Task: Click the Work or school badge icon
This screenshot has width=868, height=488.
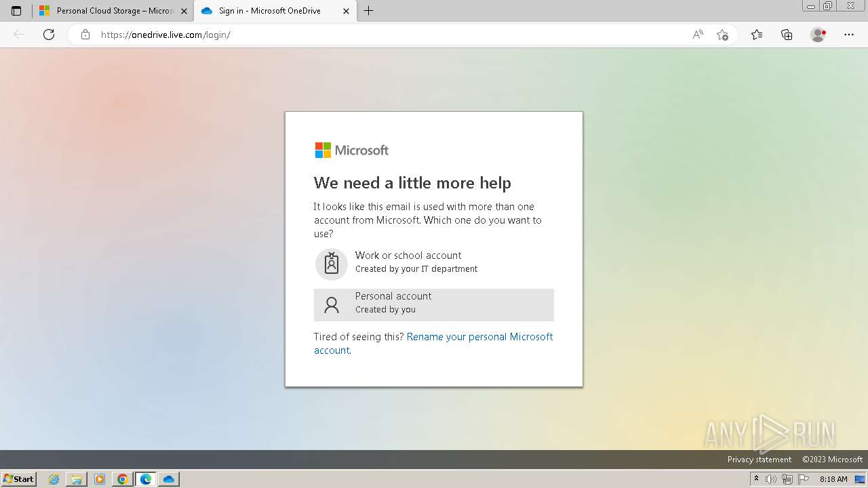Action: [332, 264]
